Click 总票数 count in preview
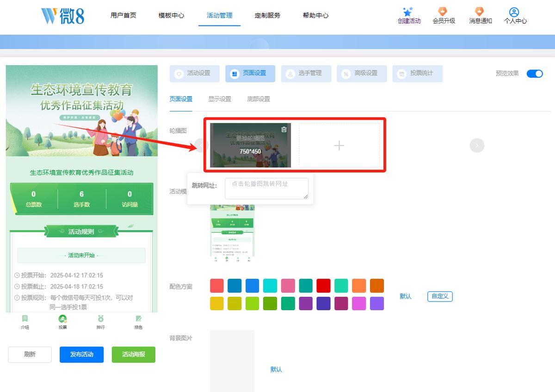Screen dimensions: 555x392 33,199
